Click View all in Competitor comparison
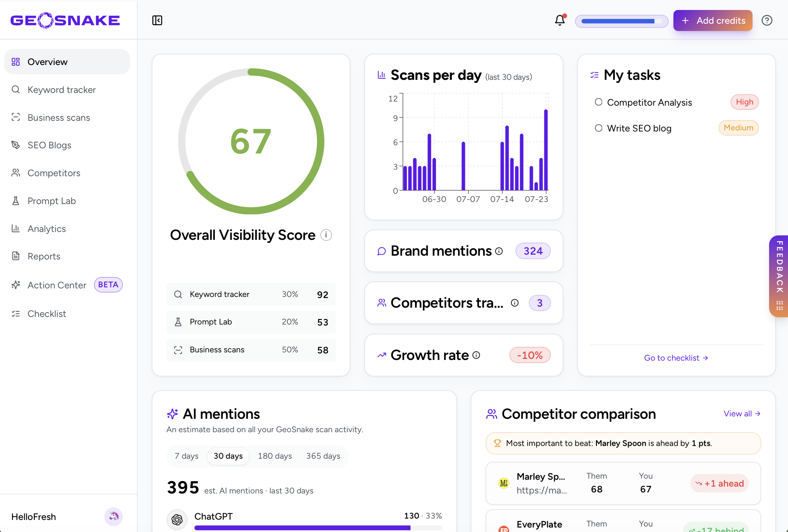This screenshot has width=788, height=532. (742, 414)
